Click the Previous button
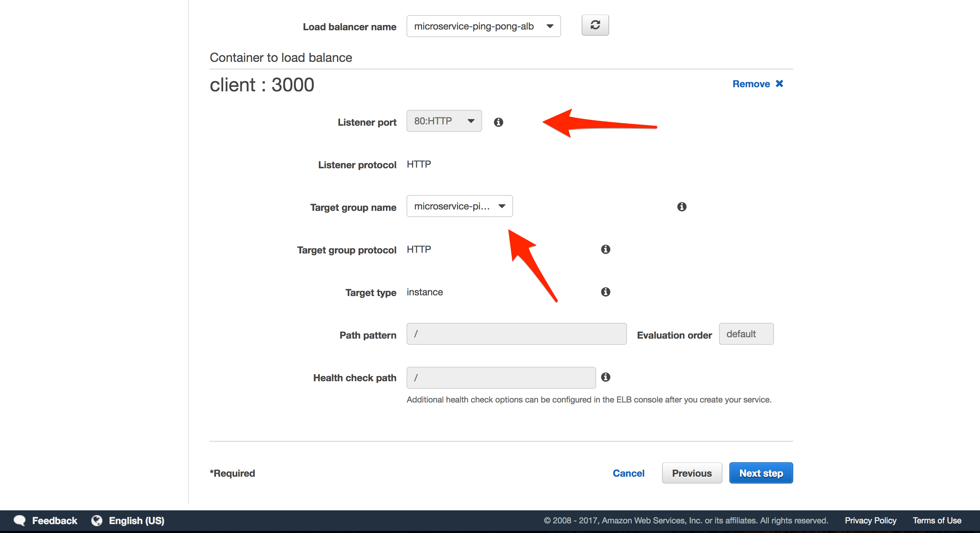Image resolution: width=980 pixels, height=533 pixels. [692, 473]
